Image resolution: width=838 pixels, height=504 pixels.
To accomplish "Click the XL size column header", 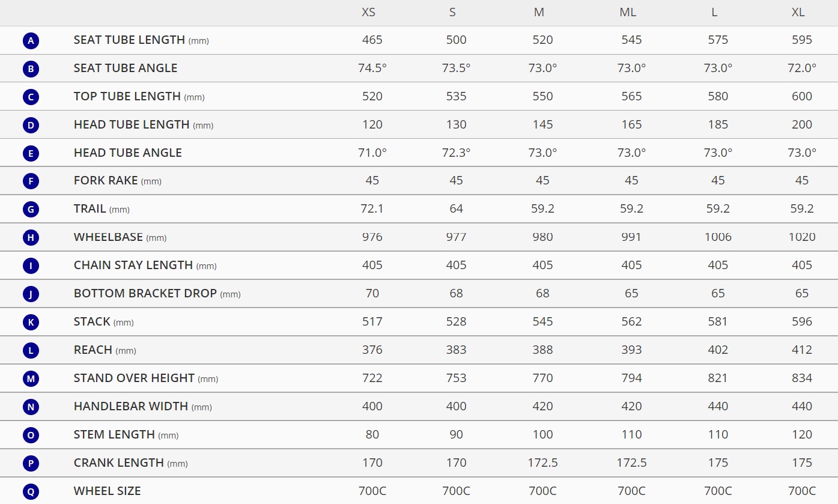I will click(x=798, y=13).
